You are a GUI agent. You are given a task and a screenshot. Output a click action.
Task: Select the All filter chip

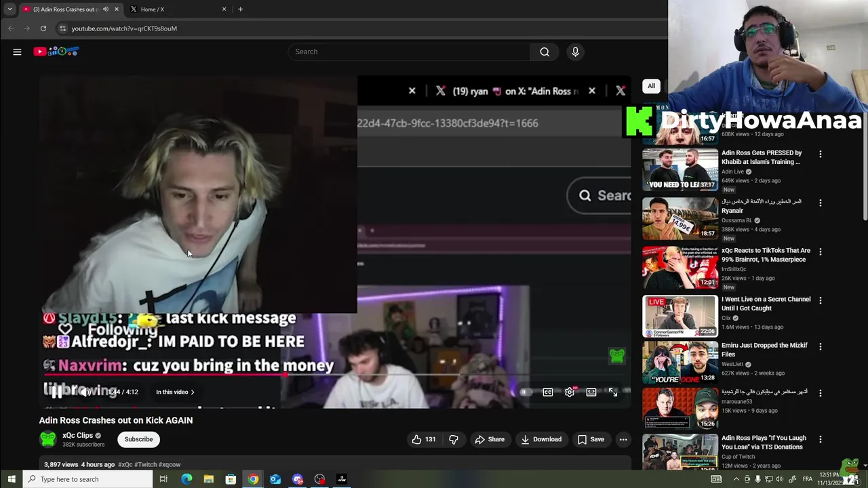click(x=651, y=86)
